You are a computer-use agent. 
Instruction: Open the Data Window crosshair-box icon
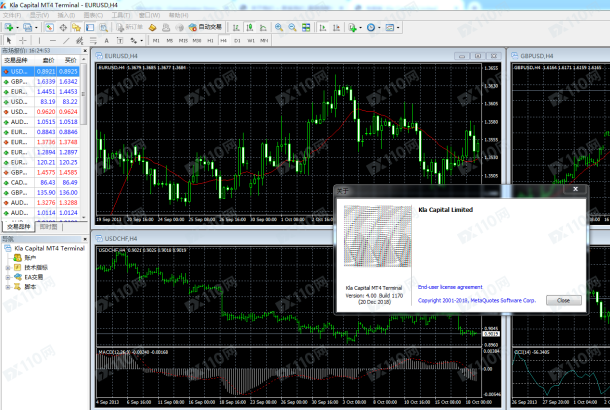(63, 27)
